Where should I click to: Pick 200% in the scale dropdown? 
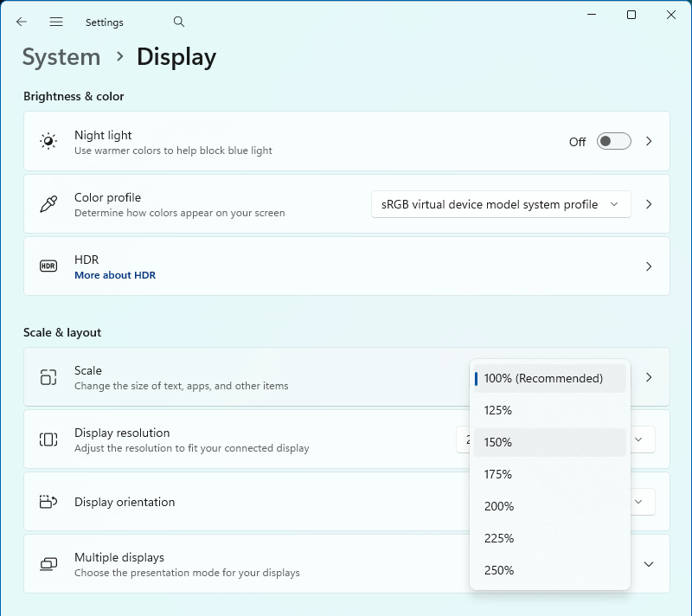pyautogui.click(x=549, y=506)
